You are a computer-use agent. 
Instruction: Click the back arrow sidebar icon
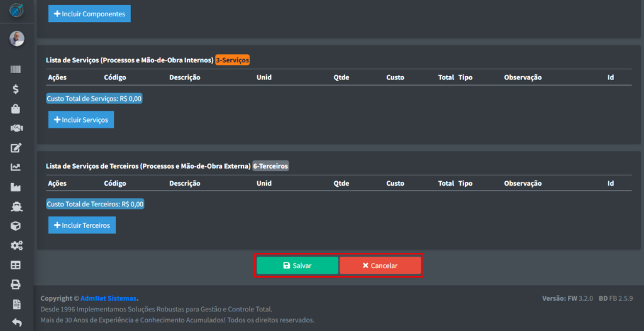click(16, 323)
